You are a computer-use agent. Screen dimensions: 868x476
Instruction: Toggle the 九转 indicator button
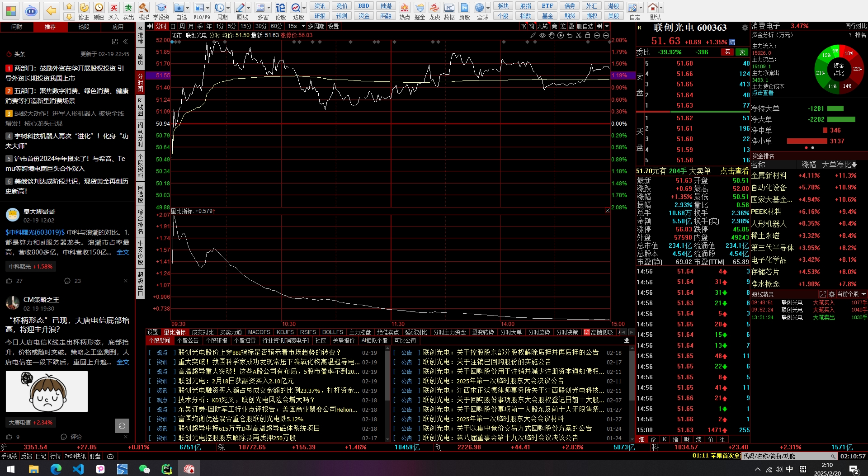tap(543, 26)
